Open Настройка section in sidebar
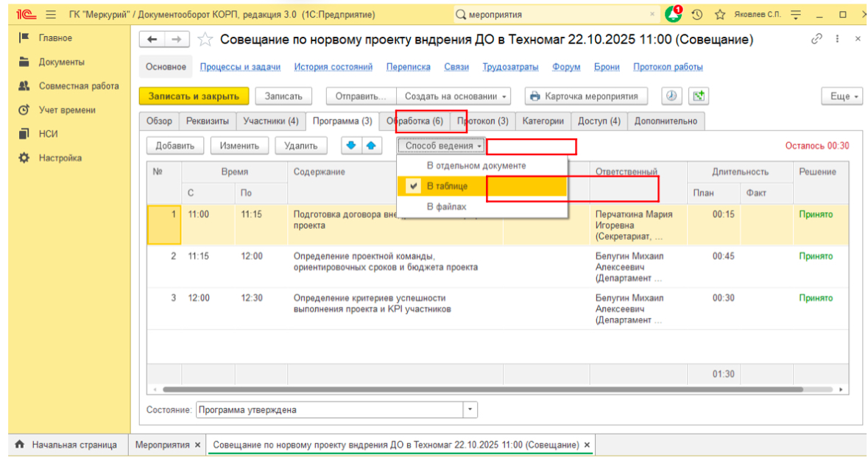 pos(60,158)
